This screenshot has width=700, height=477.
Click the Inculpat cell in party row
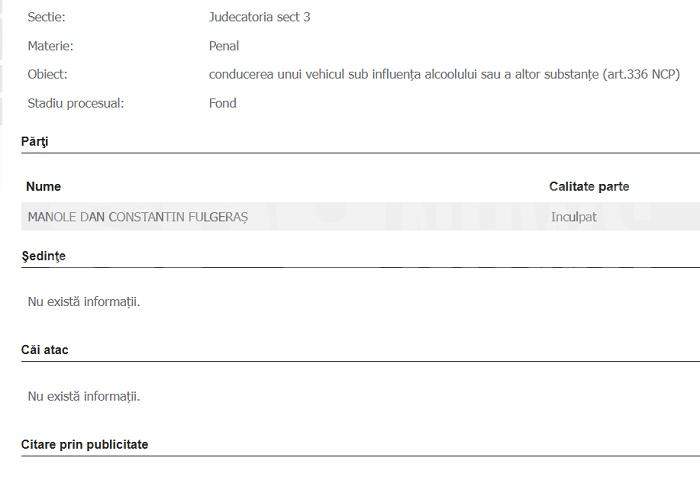tap(574, 217)
